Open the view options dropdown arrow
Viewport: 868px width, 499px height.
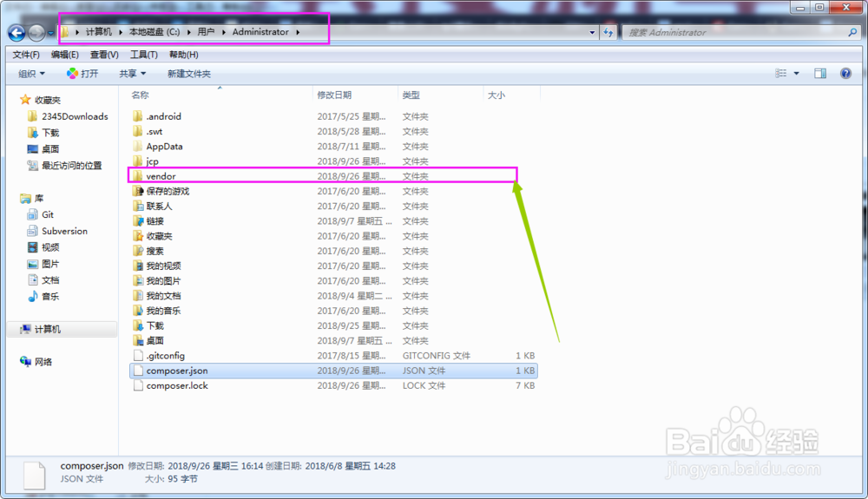pyautogui.click(x=797, y=73)
